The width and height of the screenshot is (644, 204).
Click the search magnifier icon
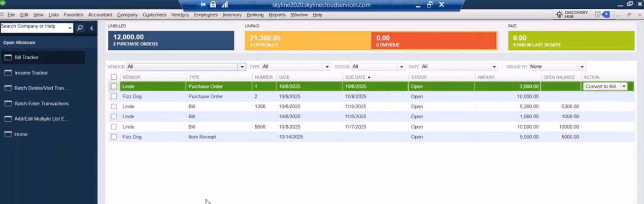pos(80,28)
